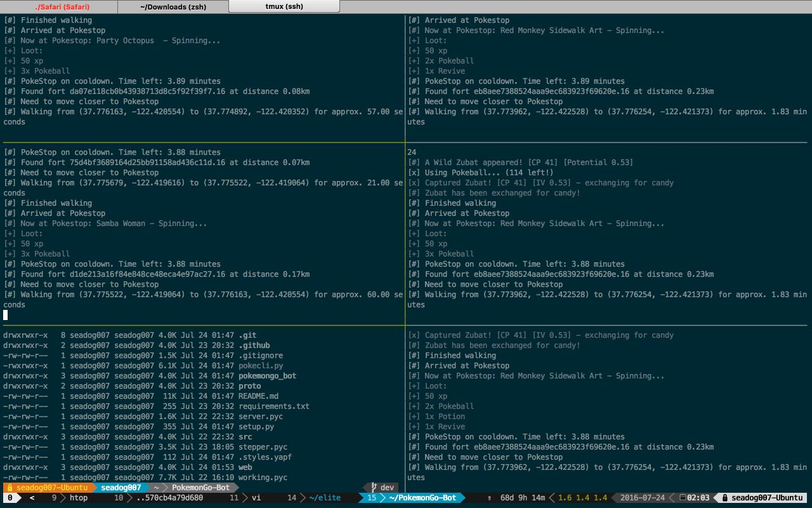Click the load average 1.6 1.4 1.4

point(582,498)
